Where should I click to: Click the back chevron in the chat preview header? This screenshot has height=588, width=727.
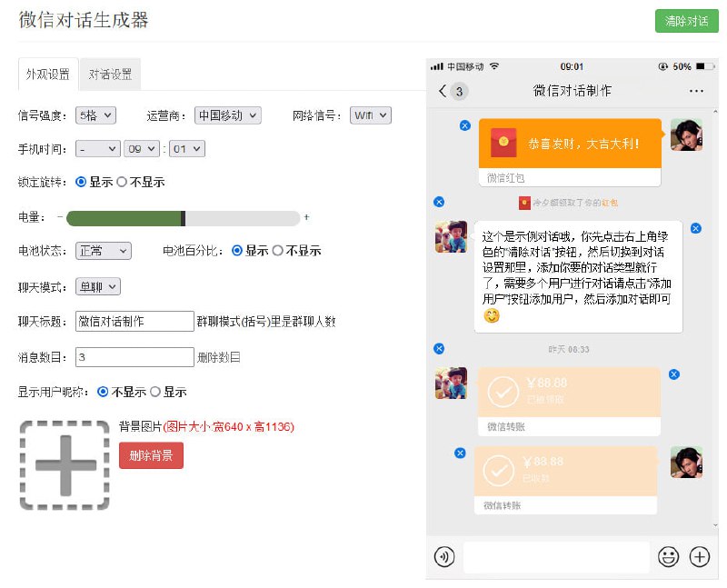point(441,91)
